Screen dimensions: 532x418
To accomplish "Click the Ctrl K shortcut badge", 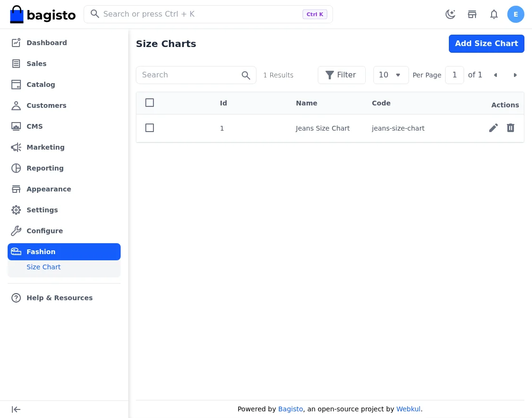I will pyautogui.click(x=314, y=14).
